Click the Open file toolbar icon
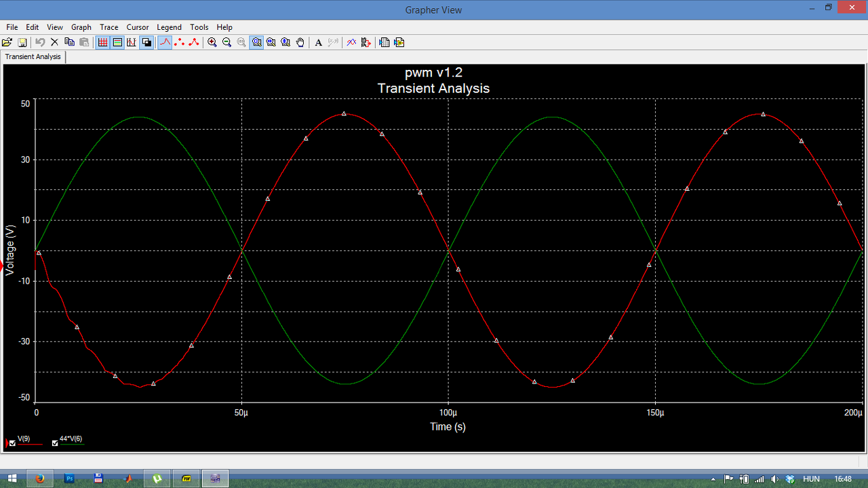 click(x=7, y=42)
